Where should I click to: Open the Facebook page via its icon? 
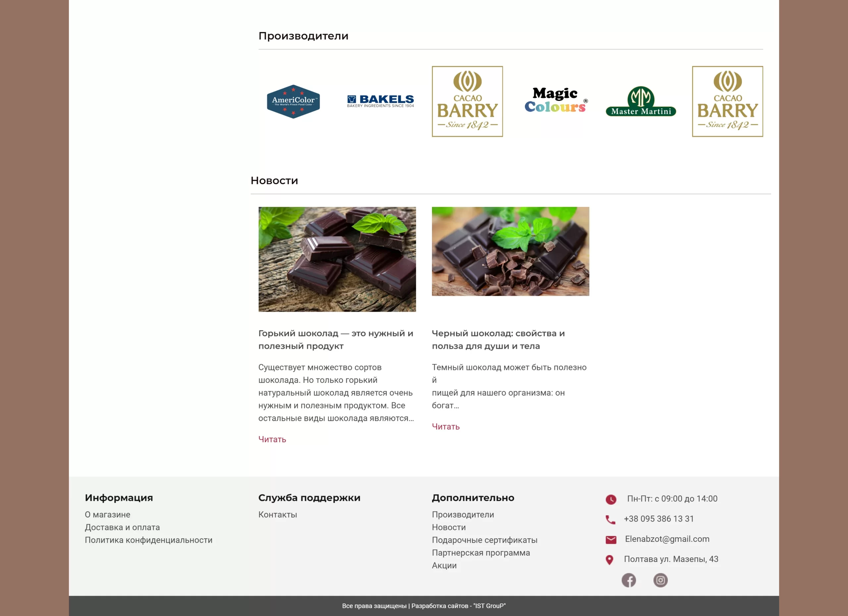[629, 580]
